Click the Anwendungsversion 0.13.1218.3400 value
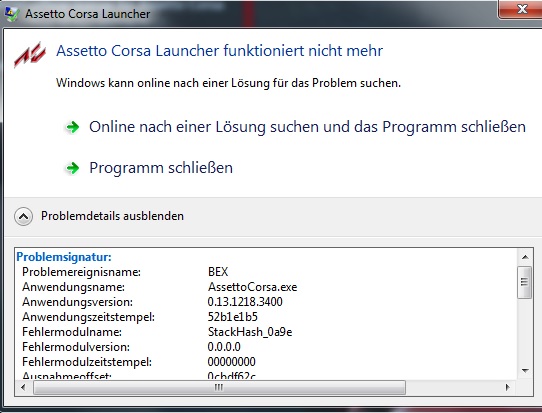 pos(245,302)
